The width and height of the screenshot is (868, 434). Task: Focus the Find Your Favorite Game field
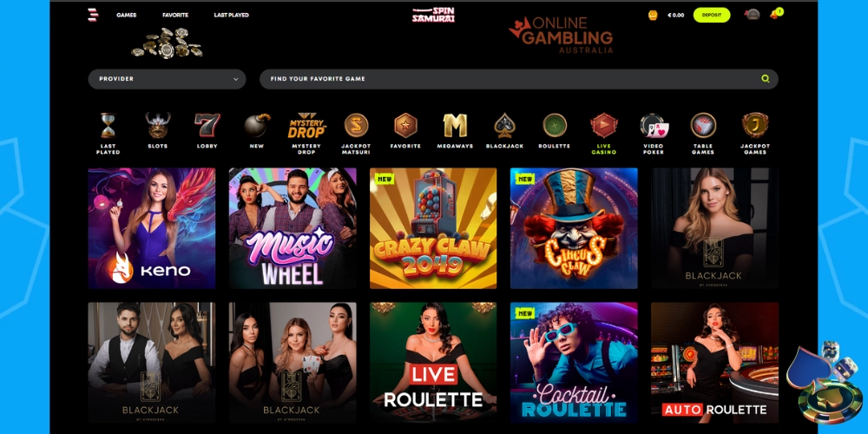pyautogui.click(x=519, y=79)
